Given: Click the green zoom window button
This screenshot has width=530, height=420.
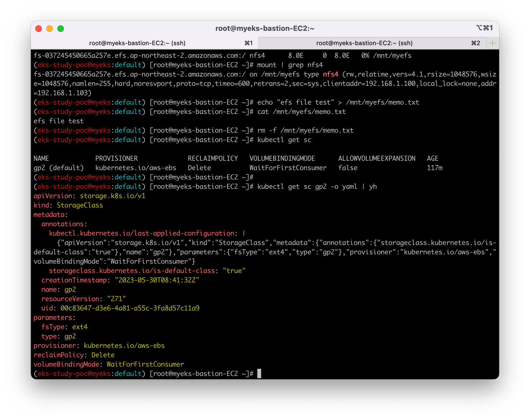Looking at the screenshot, I should click(x=61, y=29).
